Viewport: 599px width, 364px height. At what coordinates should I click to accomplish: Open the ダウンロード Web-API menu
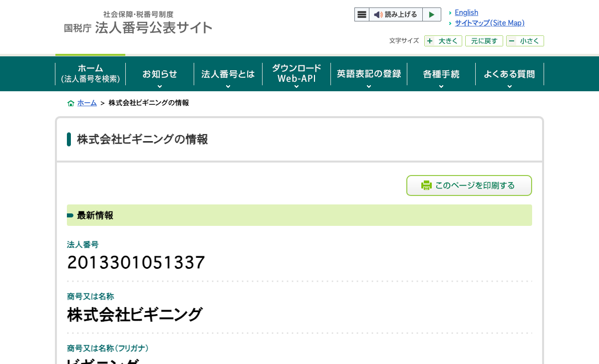pyautogui.click(x=297, y=74)
